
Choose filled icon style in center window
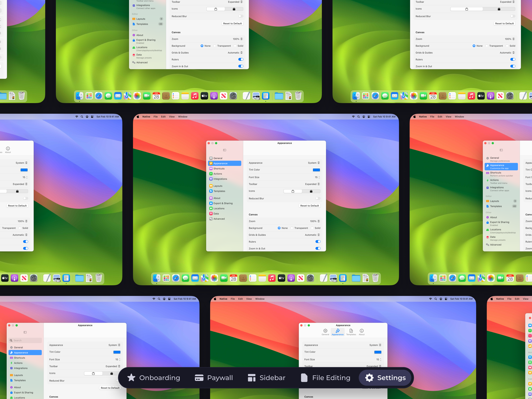click(x=311, y=191)
